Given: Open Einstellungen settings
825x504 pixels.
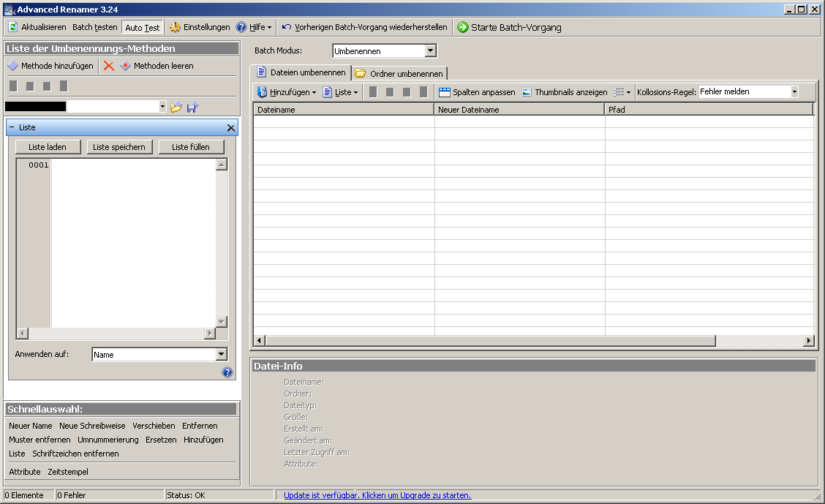Looking at the screenshot, I should (200, 27).
